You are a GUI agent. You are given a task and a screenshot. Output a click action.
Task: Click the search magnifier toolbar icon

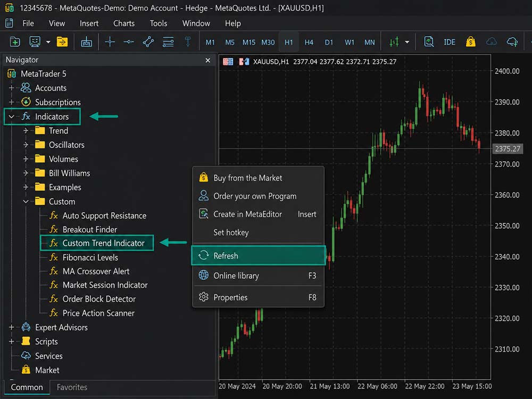point(429,41)
